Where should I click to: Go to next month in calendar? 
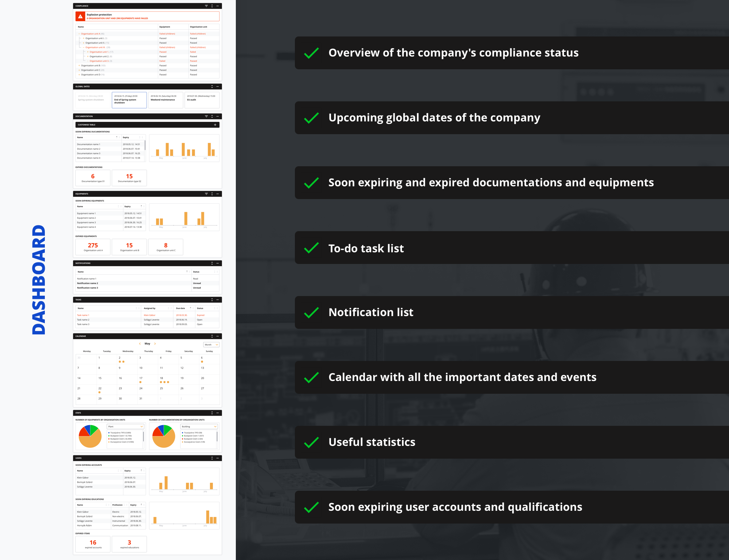click(x=155, y=344)
